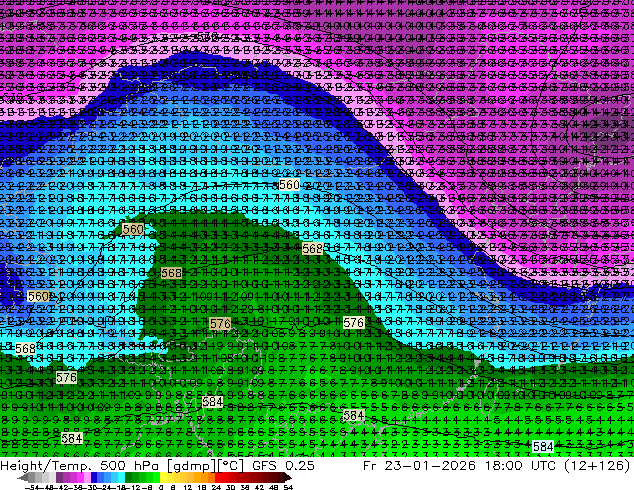Viewport: 634px width, 490px height.
Task: Pick the lightest cyan swatch in legend
Action: point(122,478)
